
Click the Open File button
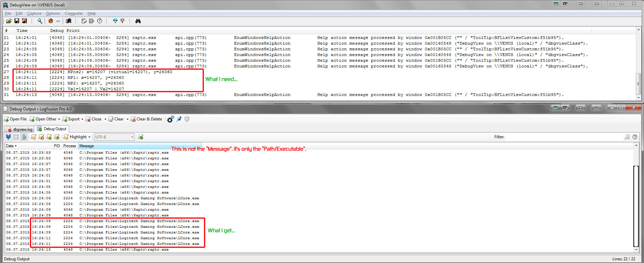pyautogui.click(x=15, y=119)
